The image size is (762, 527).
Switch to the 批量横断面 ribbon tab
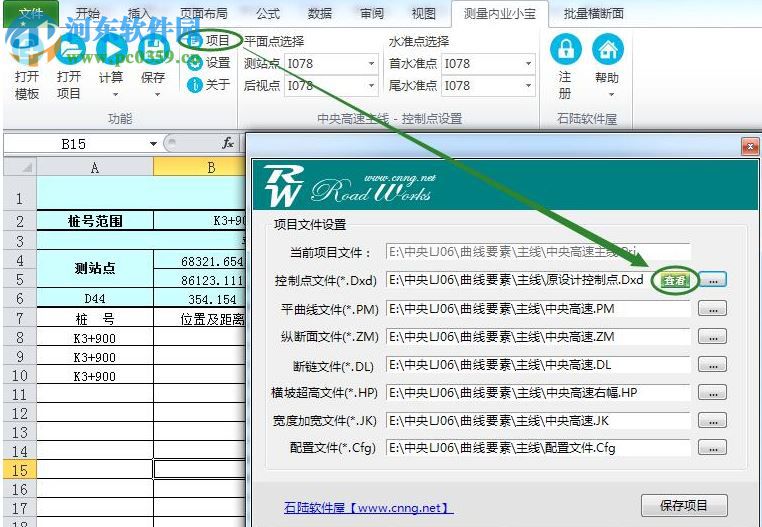pos(593,14)
